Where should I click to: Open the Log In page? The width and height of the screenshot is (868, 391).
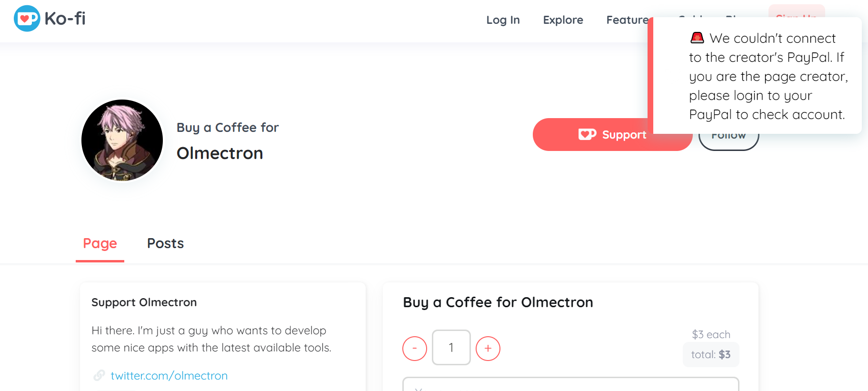503,20
